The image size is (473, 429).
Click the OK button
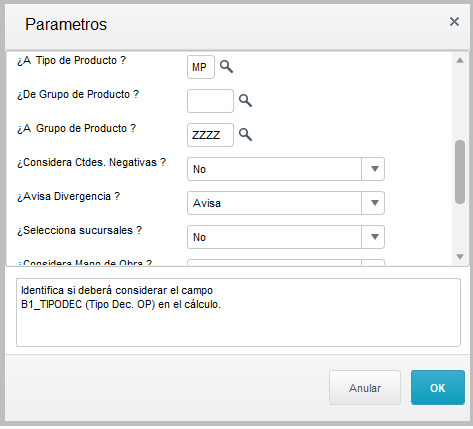(x=438, y=388)
